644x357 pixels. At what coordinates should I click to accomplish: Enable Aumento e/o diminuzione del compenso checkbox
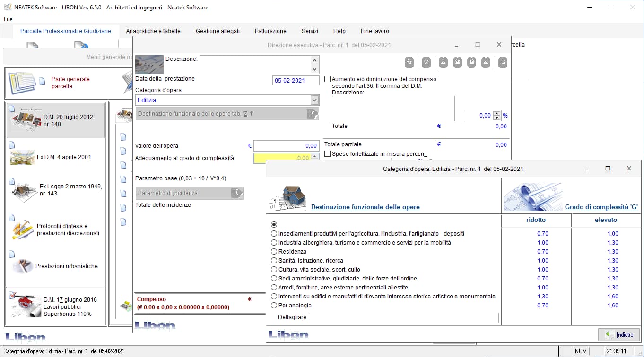(x=328, y=79)
